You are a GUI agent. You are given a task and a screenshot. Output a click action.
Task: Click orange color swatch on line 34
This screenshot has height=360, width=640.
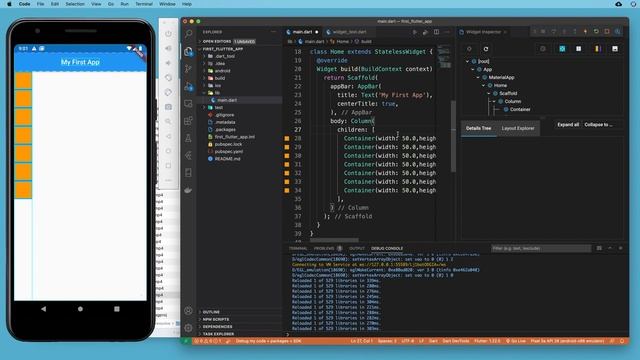point(287,191)
